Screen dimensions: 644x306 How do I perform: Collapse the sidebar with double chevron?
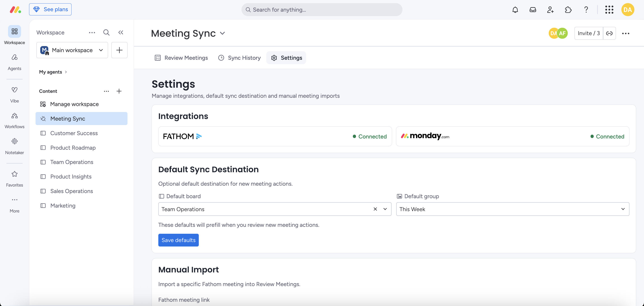(121, 32)
